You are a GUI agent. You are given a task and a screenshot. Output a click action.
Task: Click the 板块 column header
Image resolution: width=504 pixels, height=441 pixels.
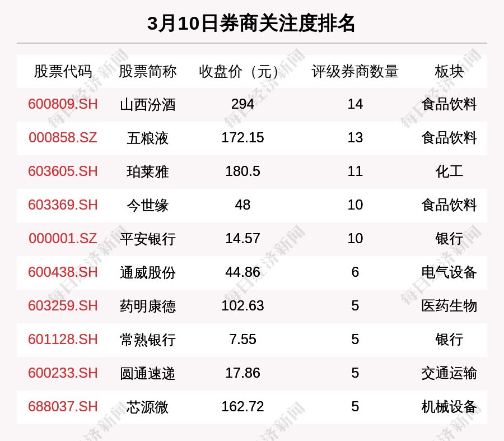(449, 71)
